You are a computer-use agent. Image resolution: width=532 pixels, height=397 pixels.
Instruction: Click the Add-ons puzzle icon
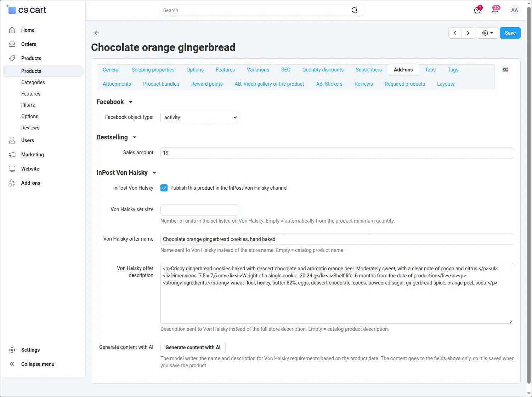(x=12, y=183)
